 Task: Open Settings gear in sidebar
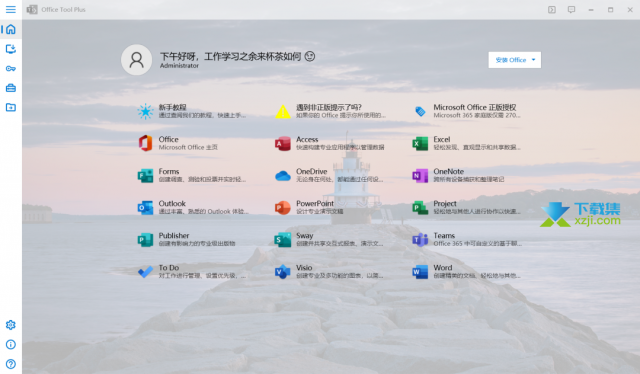pyautogui.click(x=11, y=325)
